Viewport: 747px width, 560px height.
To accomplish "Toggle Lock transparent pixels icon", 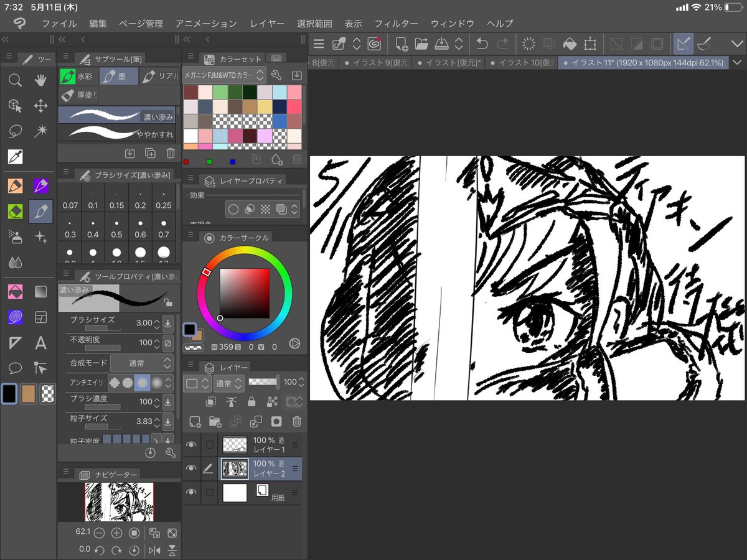I will click(271, 402).
